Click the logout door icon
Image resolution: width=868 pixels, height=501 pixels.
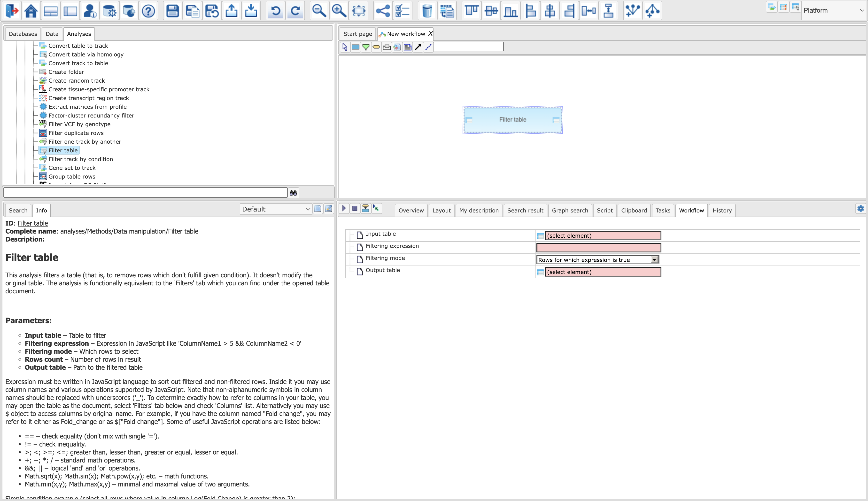(x=12, y=11)
